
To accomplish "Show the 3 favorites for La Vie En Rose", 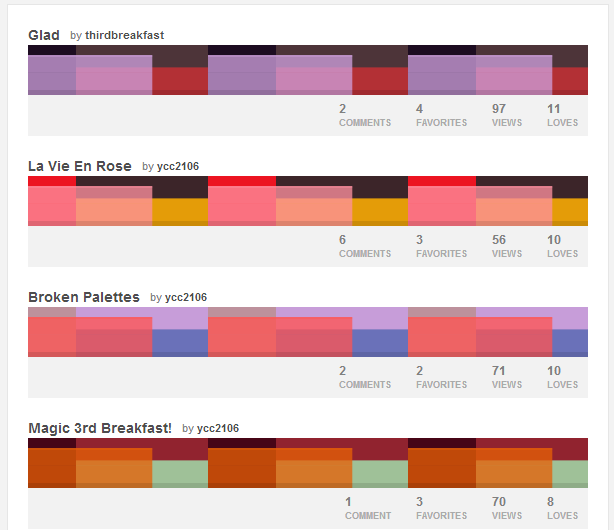I will pyautogui.click(x=441, y=246).
